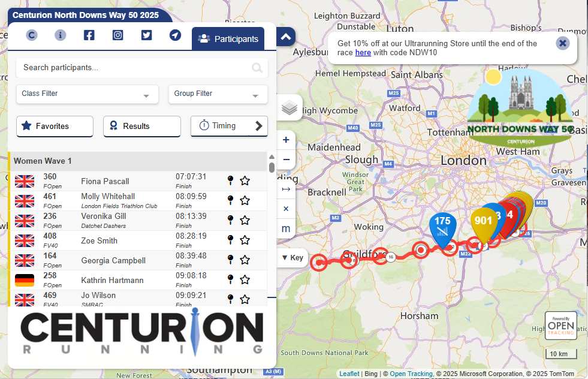Zoom out on the map
The width and height of the screenshot is (588, 379).
click(286, 160)
